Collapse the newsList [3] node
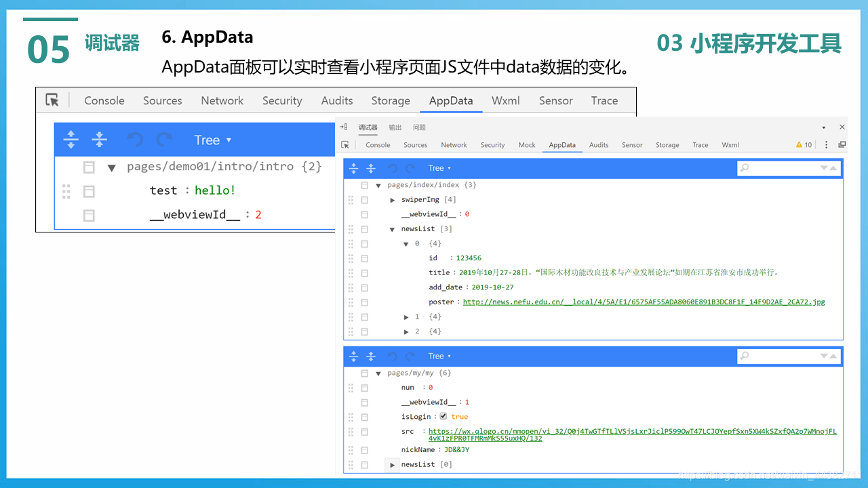868x488 pixels. point(392,230)
